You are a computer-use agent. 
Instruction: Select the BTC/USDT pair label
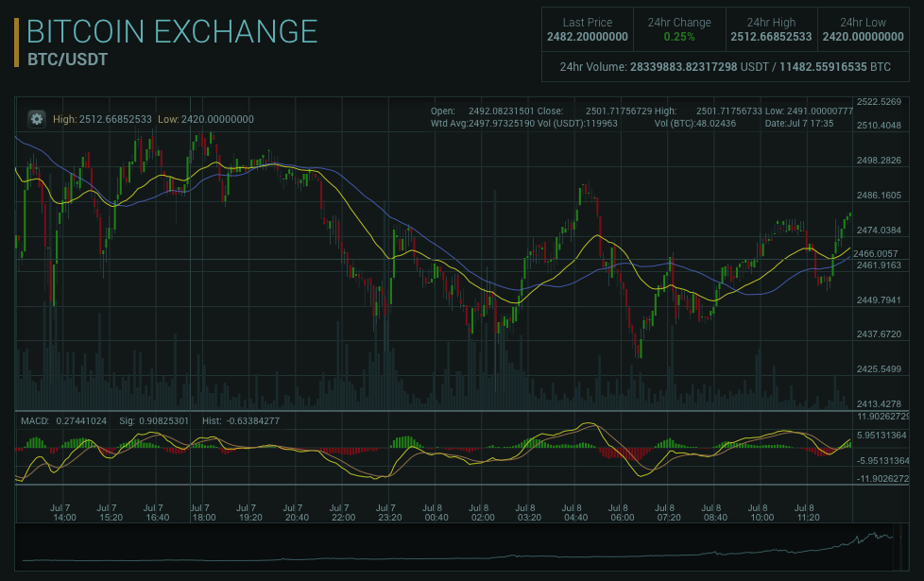click(x=67, y=60)
